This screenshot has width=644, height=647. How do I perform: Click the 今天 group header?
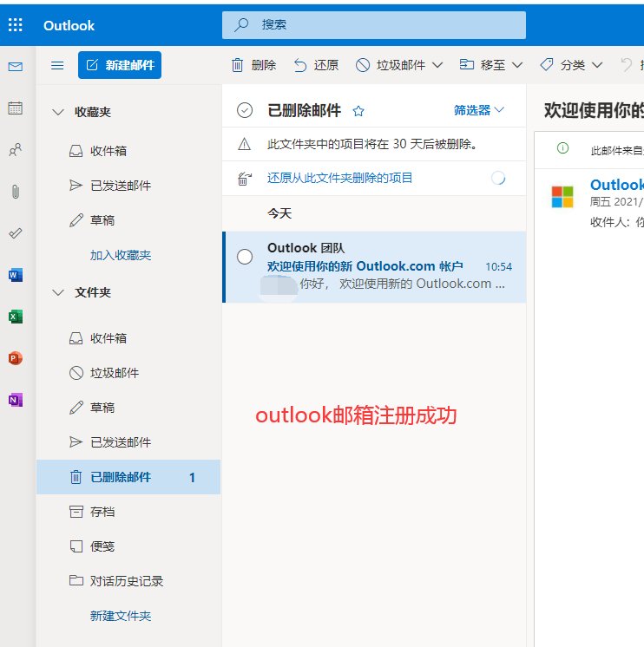[x=279, y=213]
